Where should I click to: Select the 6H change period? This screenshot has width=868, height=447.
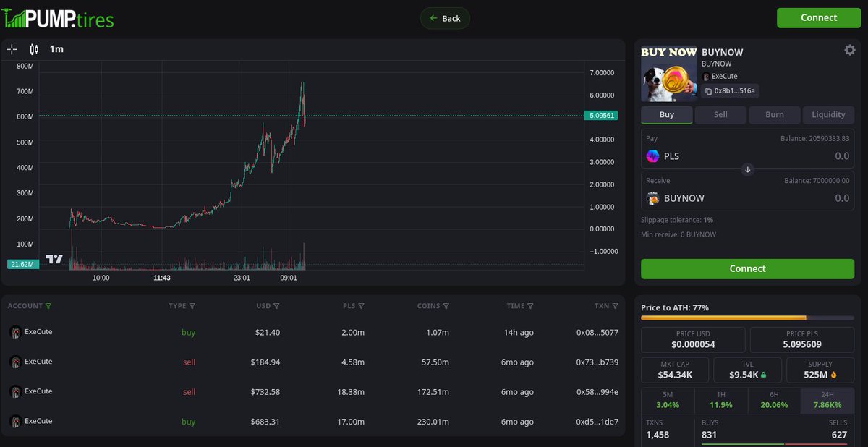point(774,401)
